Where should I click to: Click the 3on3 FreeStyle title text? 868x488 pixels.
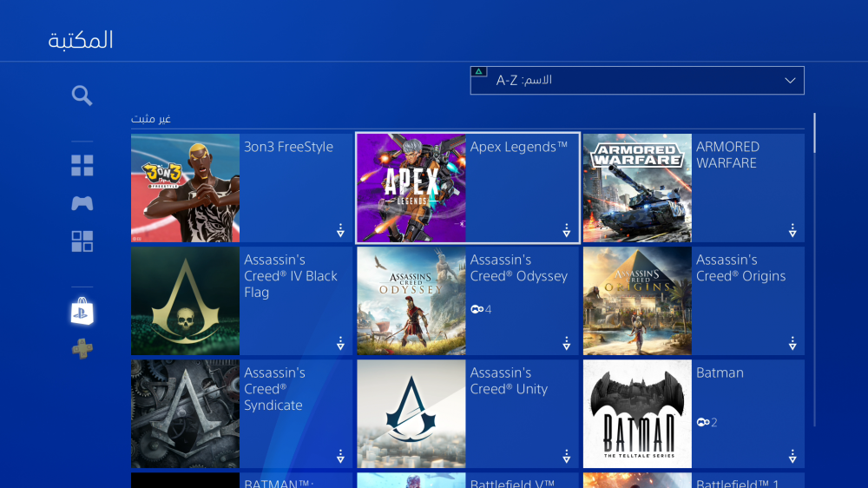(x=288, y=147)
